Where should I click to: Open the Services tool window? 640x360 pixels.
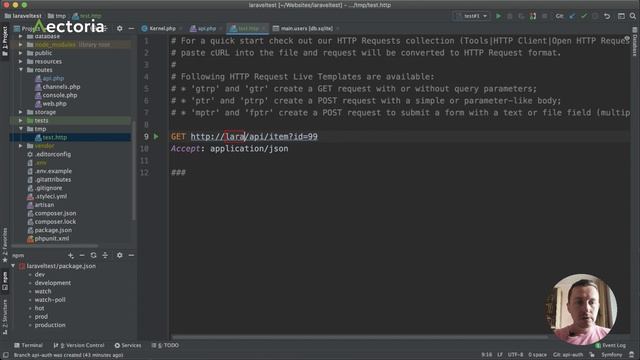pos(128,345)
